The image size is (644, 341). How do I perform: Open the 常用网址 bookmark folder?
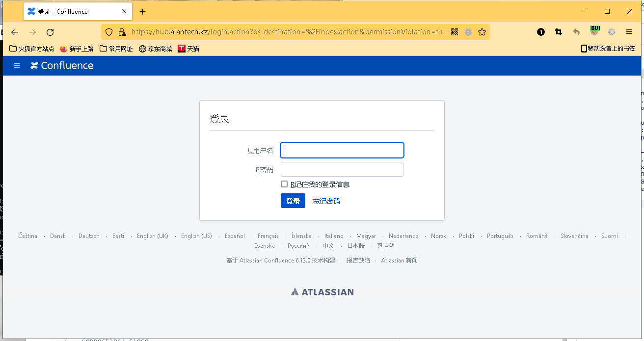[116, 49]
